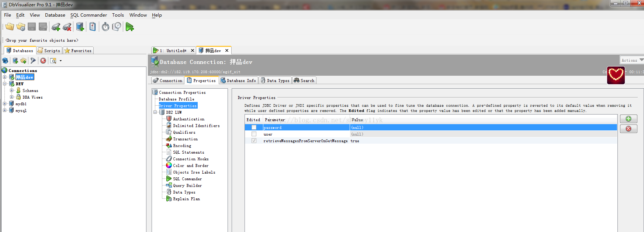Viewport: 644px width, 232px height.
Task: Switch to the Search sub-tab
Action: click(x=304, y=81)
